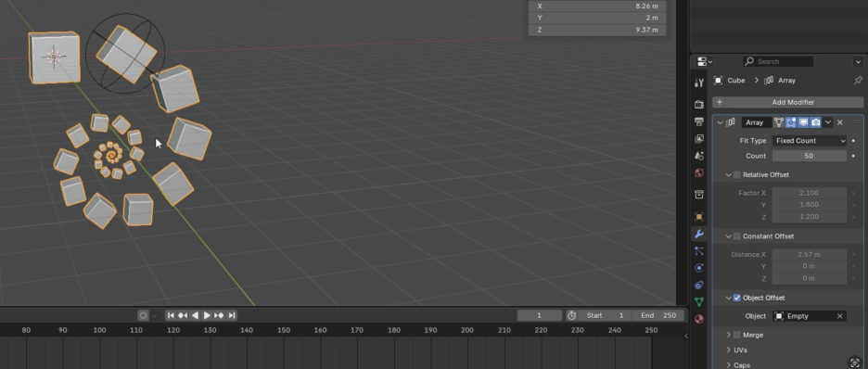Toggle Array modifier edit mode display
This screenshot has width=868, height=369.
coord(791,122)
